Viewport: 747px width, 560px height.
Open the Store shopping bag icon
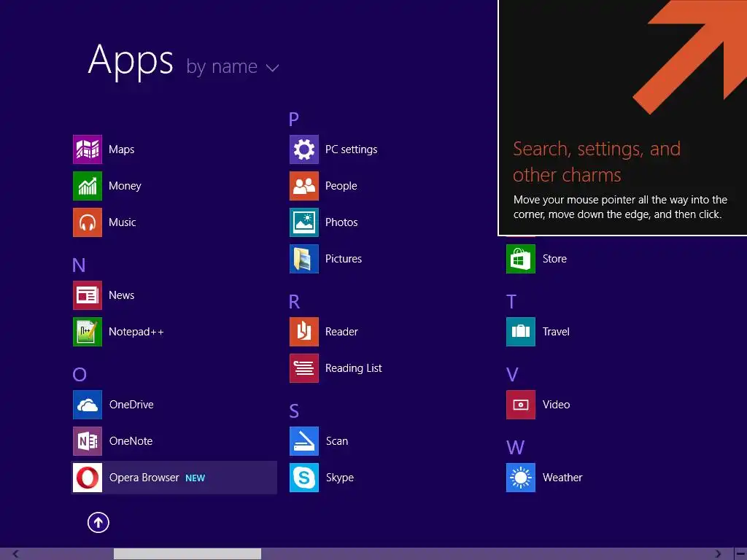click(x=521, y=259)
